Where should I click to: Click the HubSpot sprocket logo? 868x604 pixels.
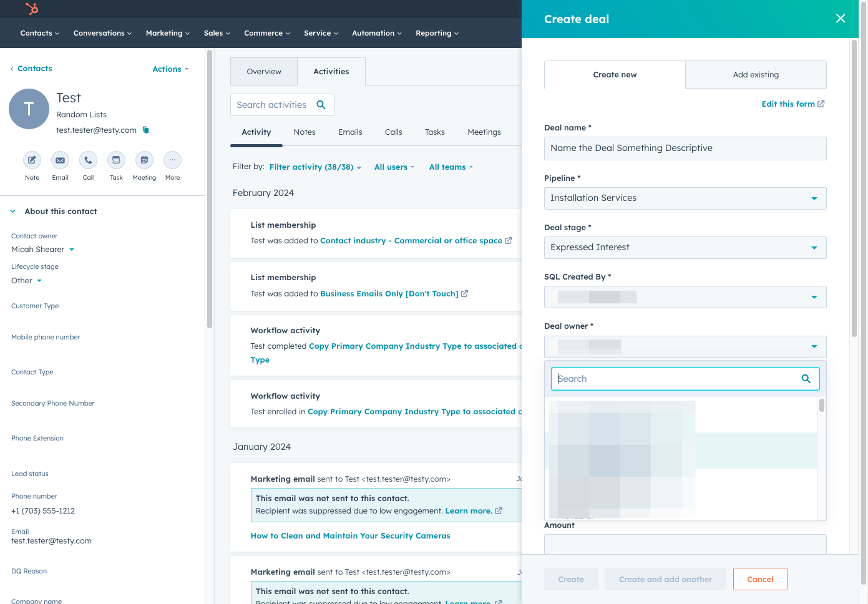pos(32,9)
